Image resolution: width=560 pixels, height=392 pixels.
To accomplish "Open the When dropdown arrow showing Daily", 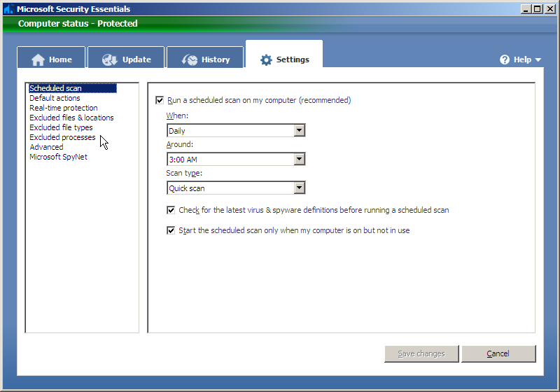I will [x=300, y=131].
